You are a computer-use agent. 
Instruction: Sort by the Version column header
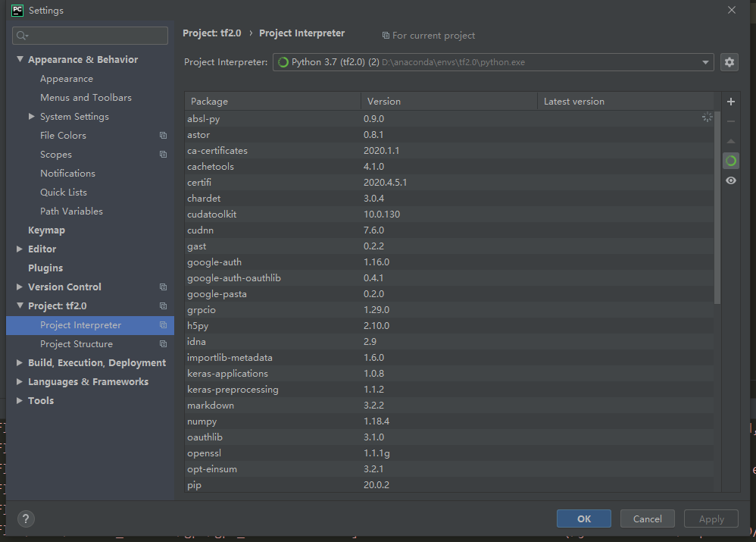pos(449,102)
